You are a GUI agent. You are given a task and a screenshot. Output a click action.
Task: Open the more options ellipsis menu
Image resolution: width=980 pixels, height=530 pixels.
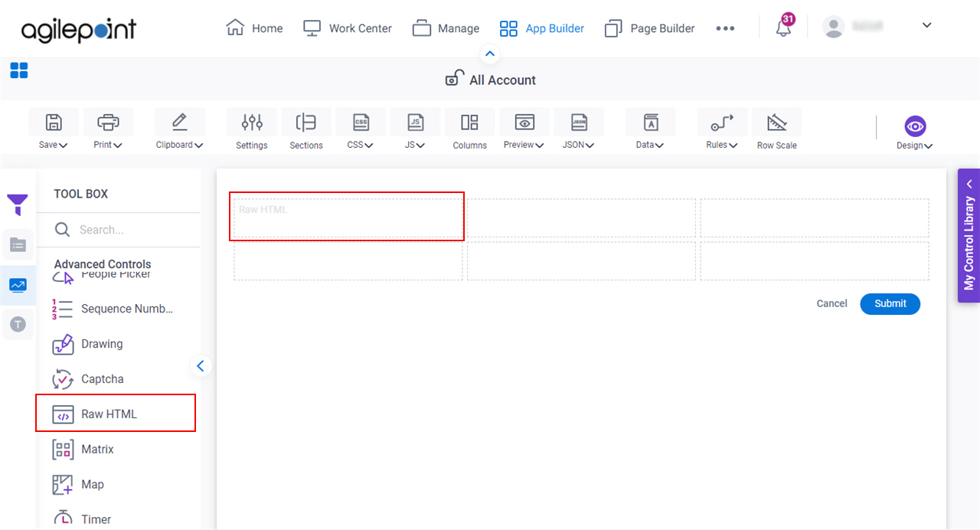point(725,28)
